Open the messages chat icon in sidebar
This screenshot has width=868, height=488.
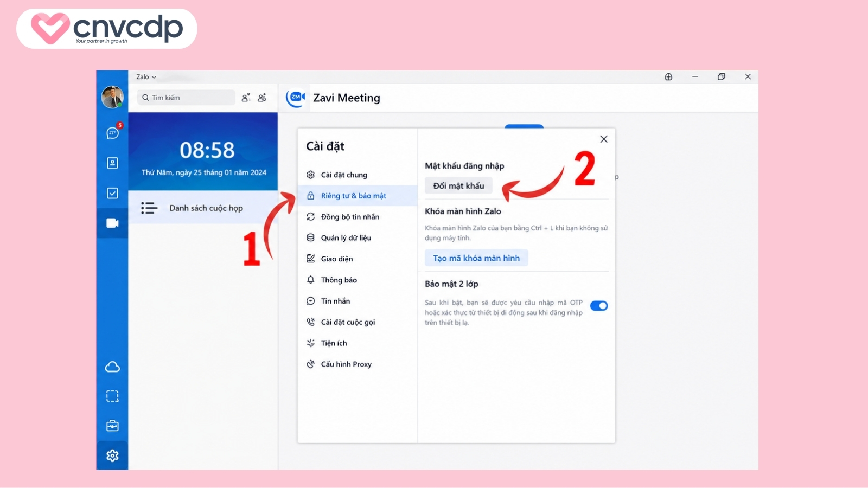click(112, 133)
